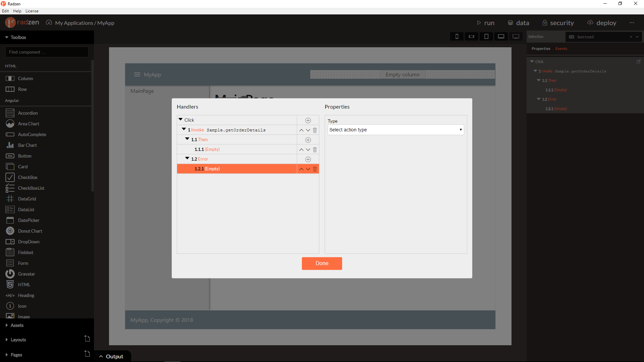
Task: Switch to desktop monitor device preview
Action: coord(516,37)
